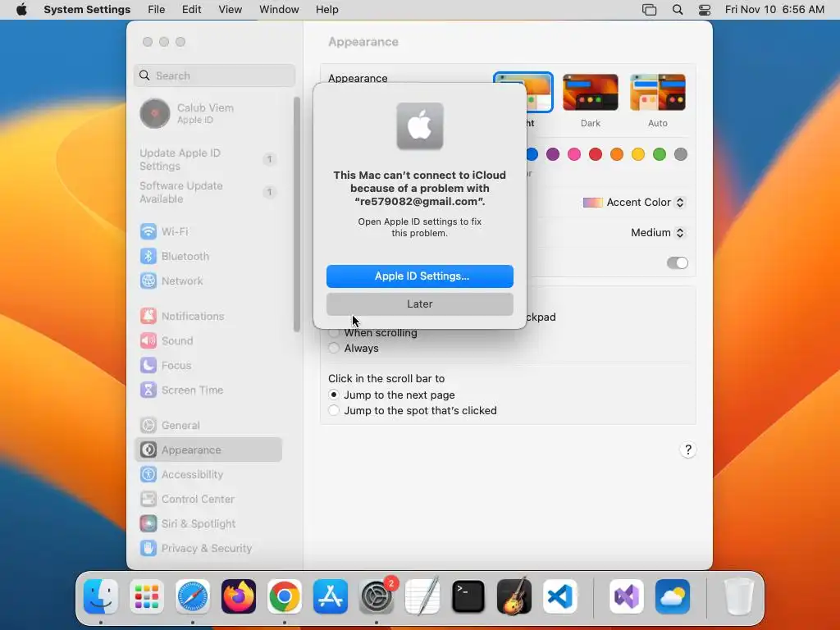Open the File menu
The height and width of the screenshot is (630, 840).
157,10
